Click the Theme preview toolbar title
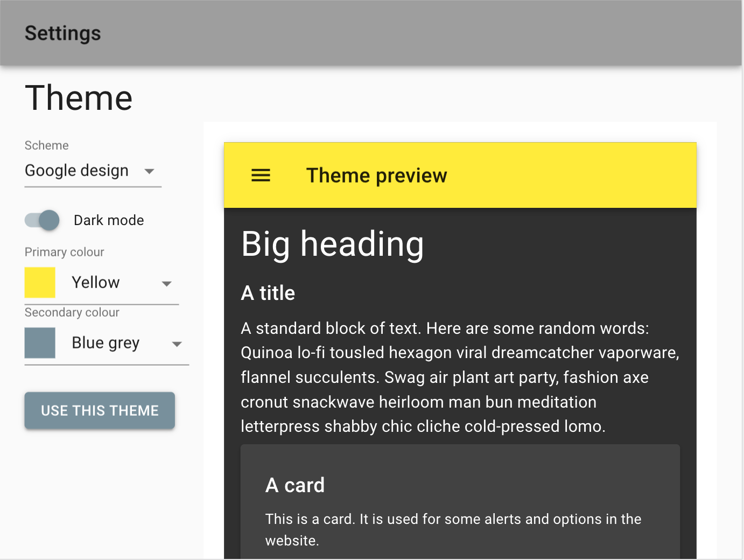Screen dimensions: 744x560 pos(376,176)
